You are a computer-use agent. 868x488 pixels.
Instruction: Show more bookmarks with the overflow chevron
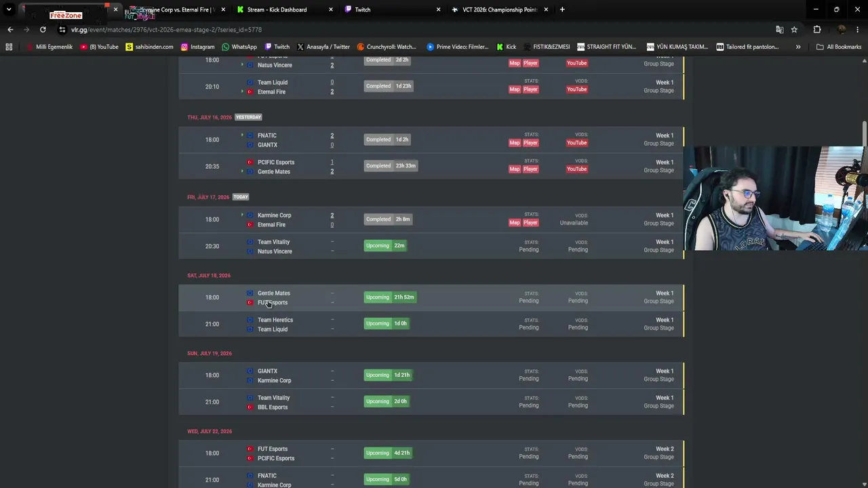click(x=798, y=47)
